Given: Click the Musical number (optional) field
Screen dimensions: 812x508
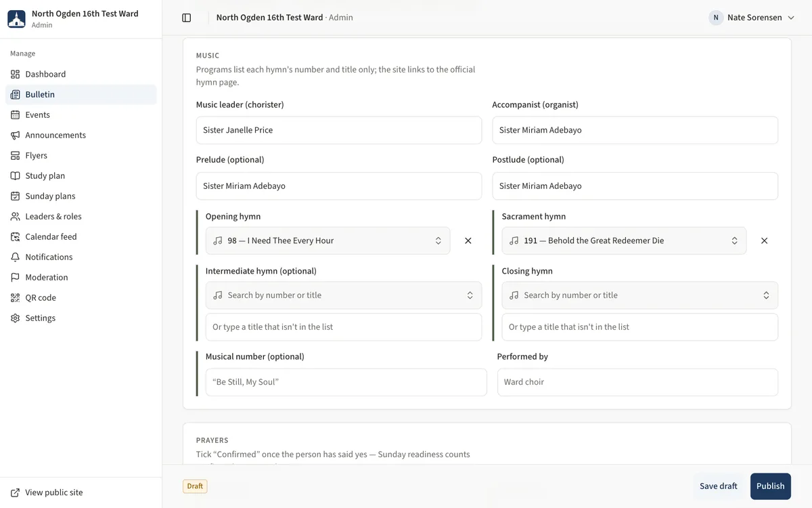Looking at the screenshot, I should click(346, 382).
